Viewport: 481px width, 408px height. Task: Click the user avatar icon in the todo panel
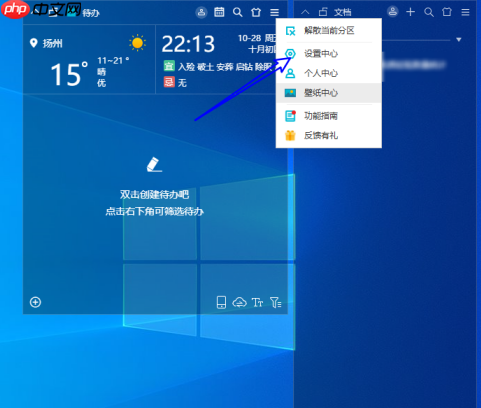(x=201, y=12)
